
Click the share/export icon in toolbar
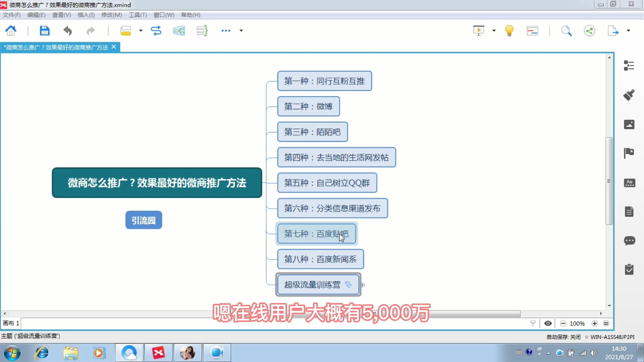(590, 30)
